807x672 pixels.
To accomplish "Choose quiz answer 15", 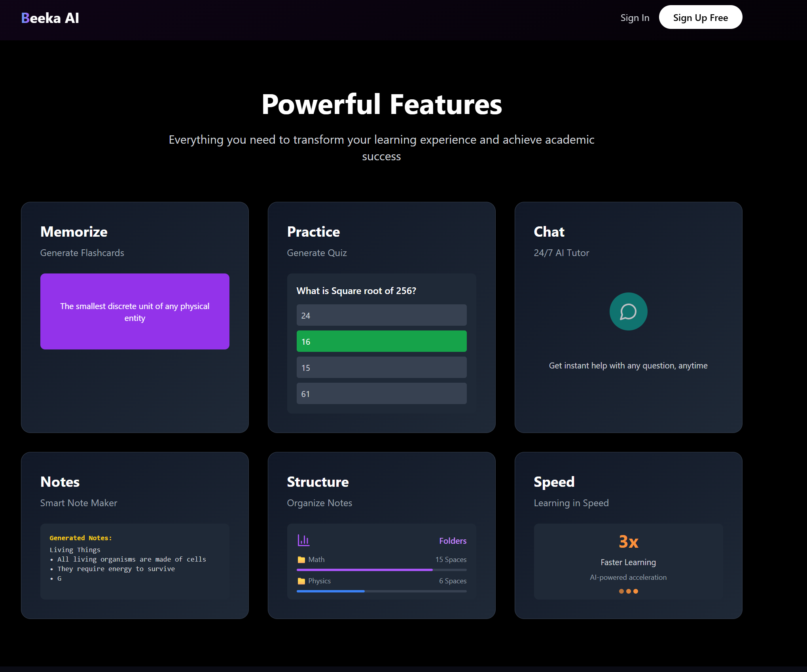I will (381, 368).
